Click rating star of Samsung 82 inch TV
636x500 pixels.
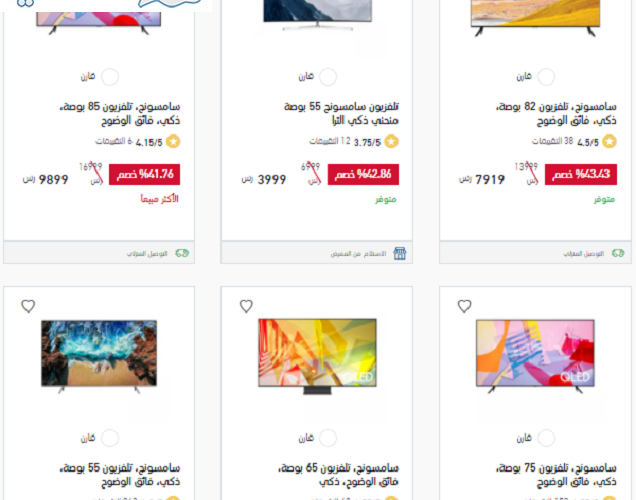609,142
